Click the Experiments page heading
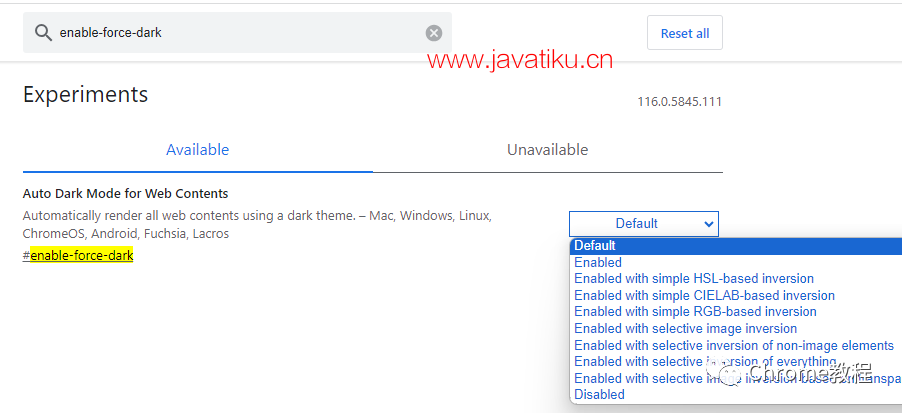902x413 pixels. point(85,95)
